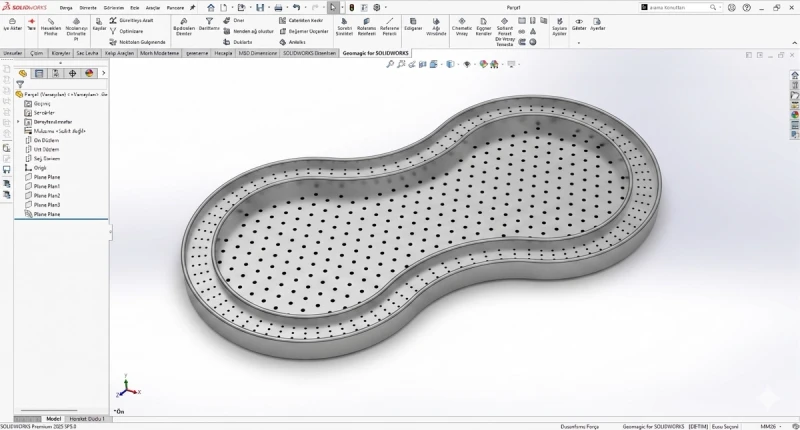
Task: Click the zoom magnifier icon in view toolbar
Action: tap(390, 64)
